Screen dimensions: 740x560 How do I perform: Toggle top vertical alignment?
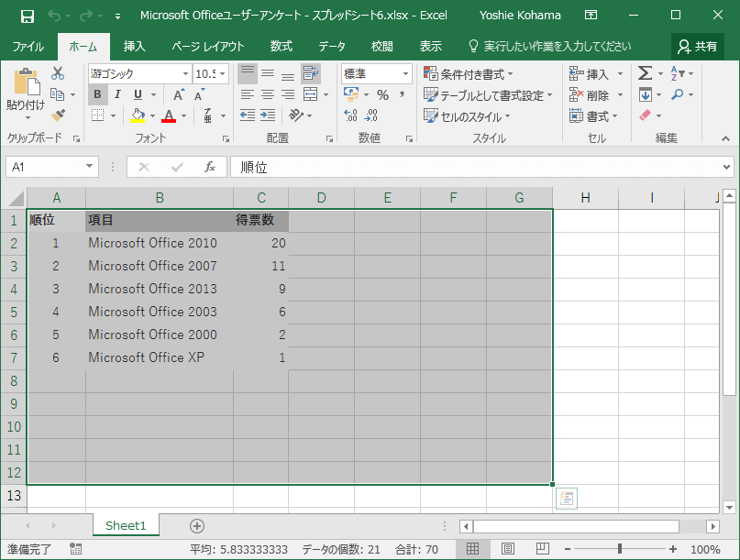pyautogui.click(x=248, y=73)
